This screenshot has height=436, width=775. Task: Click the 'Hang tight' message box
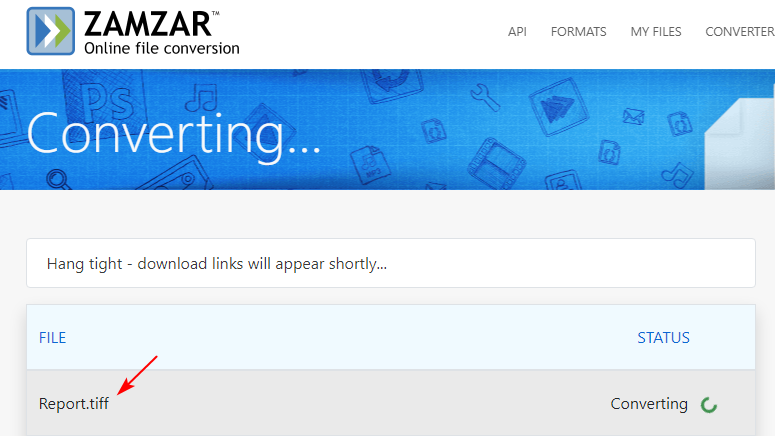click(390, 264)
